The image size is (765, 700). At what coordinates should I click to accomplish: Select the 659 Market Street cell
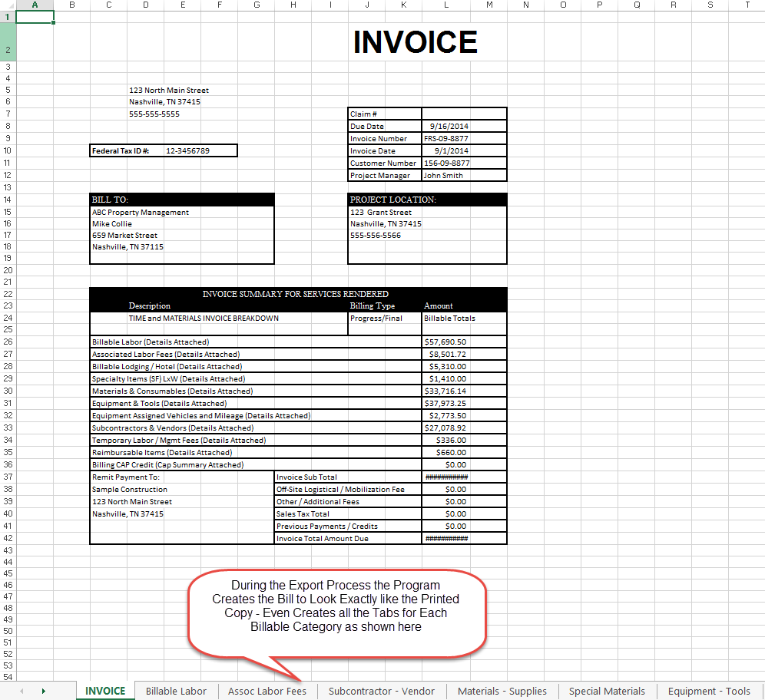124,235
